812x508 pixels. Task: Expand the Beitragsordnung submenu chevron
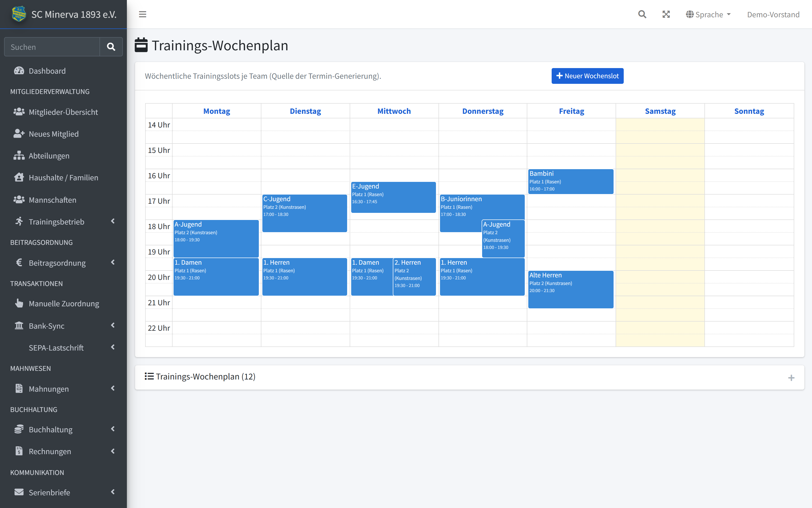pyautogui.click(x=113, y=262)
